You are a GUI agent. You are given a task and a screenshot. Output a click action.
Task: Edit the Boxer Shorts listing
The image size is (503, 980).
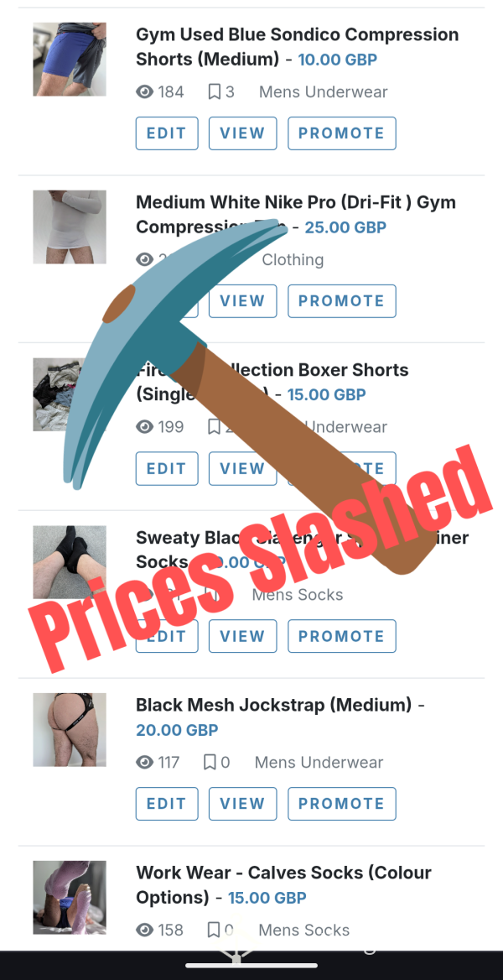coord(167,468)
